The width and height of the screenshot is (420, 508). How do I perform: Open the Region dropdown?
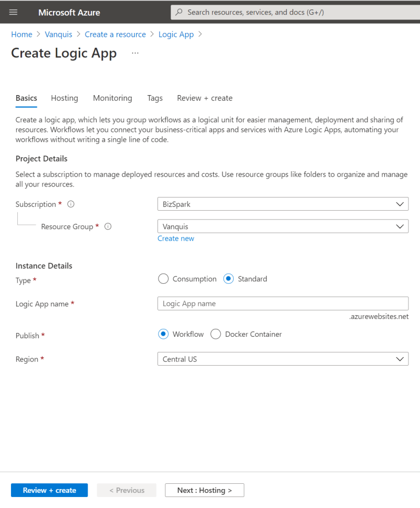point(282,359)
